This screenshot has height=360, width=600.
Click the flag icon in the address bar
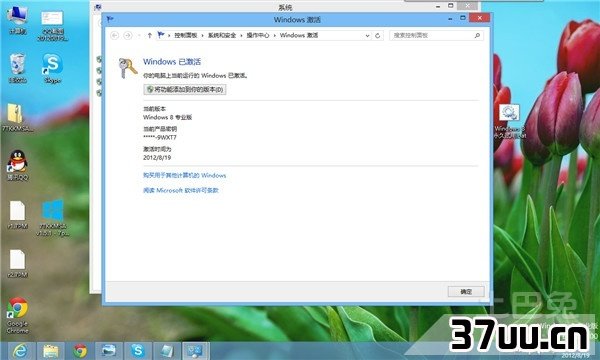point(161,35)
